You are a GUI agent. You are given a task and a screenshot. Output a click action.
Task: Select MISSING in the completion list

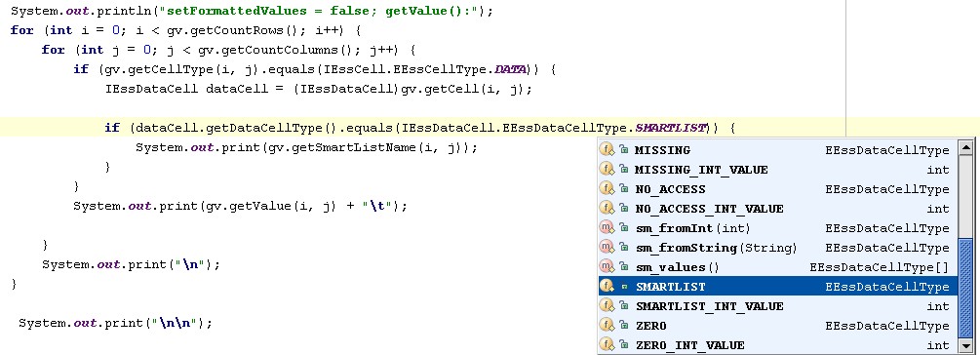777,150
